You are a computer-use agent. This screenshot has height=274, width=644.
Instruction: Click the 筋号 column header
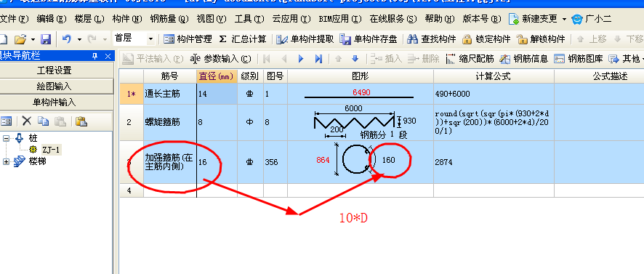coord(169,76)
